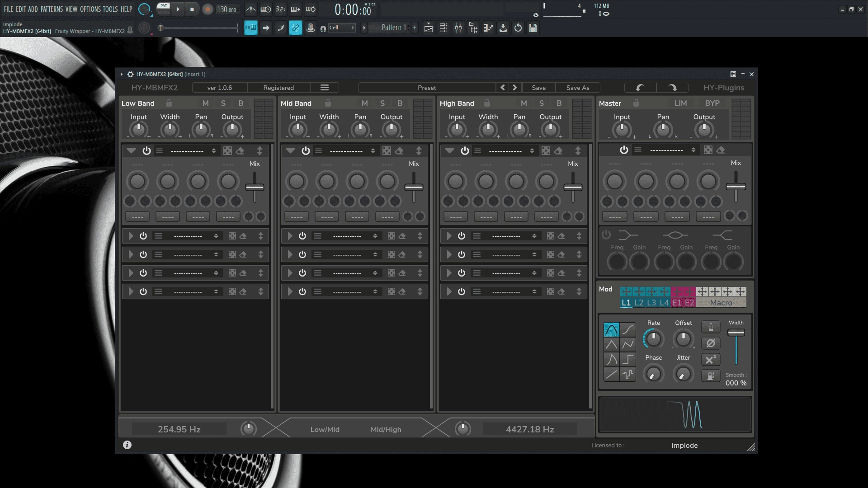Viewport: 868px width, 488px height.
Task: Click the save project floppy icon
Action: pos(533,28)
